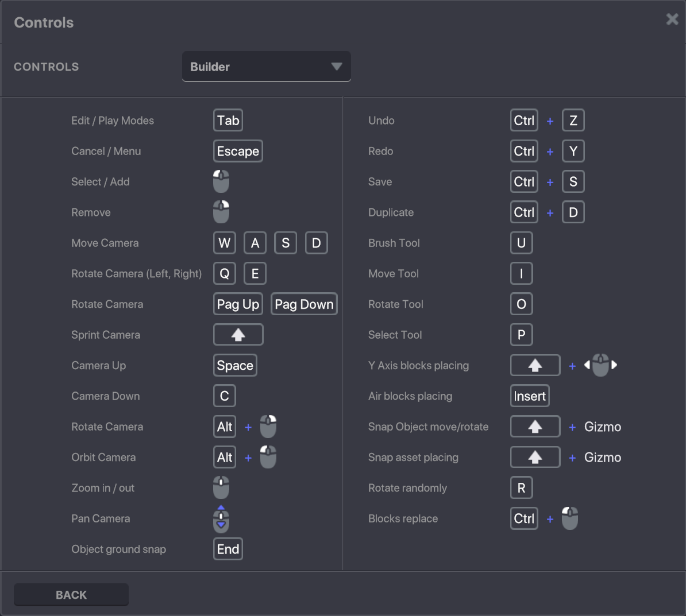The image size is (686, 616).
Task: Click the horizontal mouse icon for Y Axis blocks placing
Action: tap(600, 365)
